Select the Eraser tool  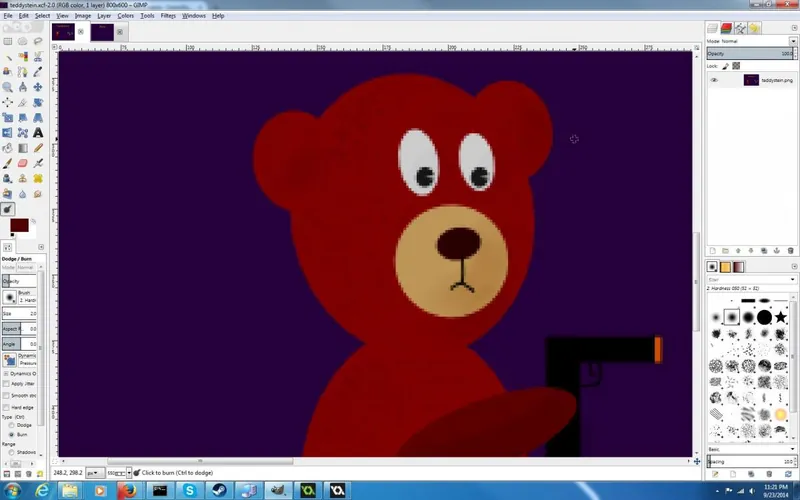point(22,164)
